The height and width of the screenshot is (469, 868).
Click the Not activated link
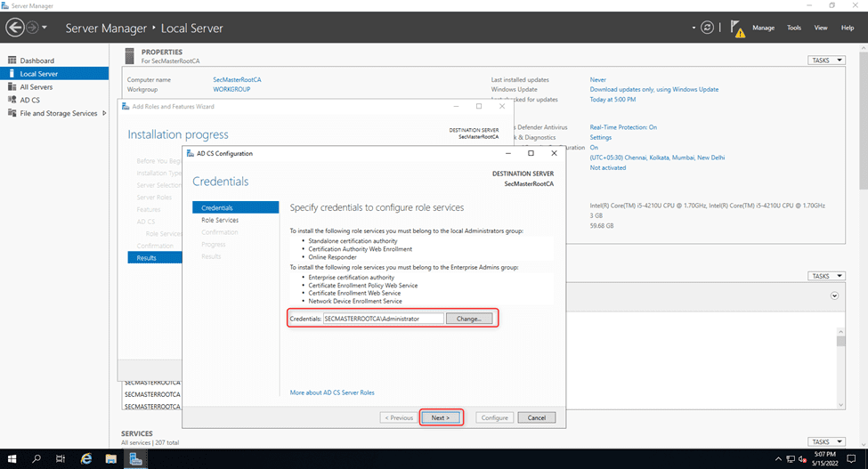coord(608,167)
